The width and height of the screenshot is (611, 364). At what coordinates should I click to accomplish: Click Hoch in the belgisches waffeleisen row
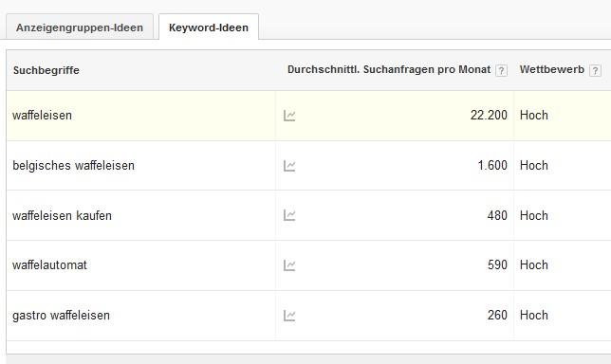534,166
